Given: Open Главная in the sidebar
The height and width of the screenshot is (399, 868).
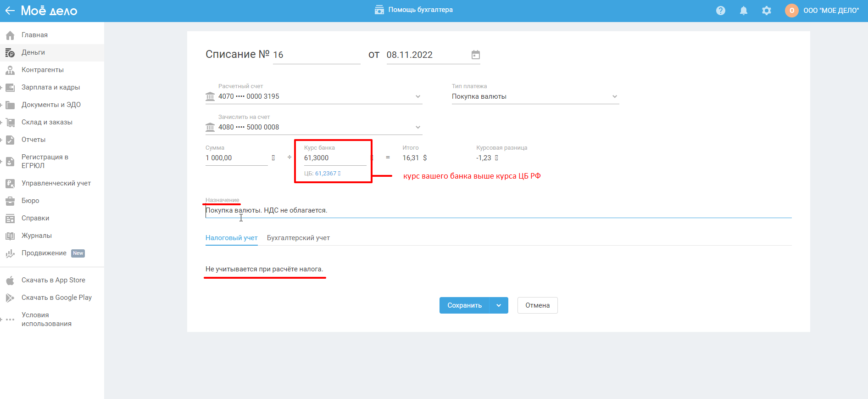Looking at the screenshot, I should point(34,35).
